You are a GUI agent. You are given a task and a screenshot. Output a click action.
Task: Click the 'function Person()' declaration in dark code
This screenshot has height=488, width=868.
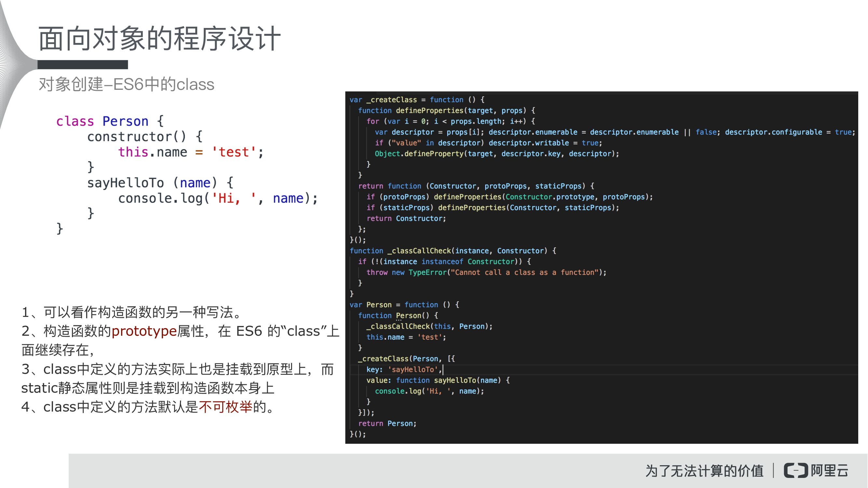(x=398, y=316)
